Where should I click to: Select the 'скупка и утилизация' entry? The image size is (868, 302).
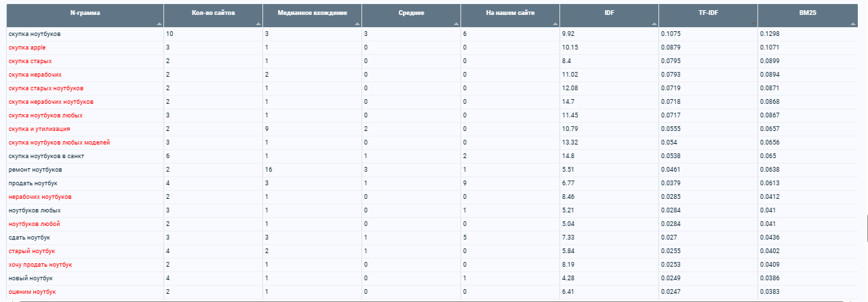click(39, 129)
